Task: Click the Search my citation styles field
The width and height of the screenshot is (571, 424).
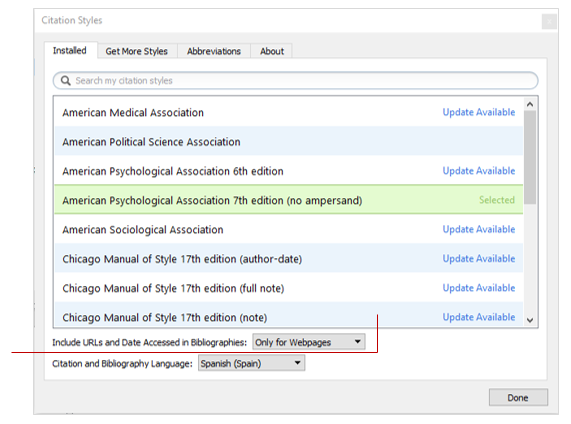Action: [x=296, y=81]
